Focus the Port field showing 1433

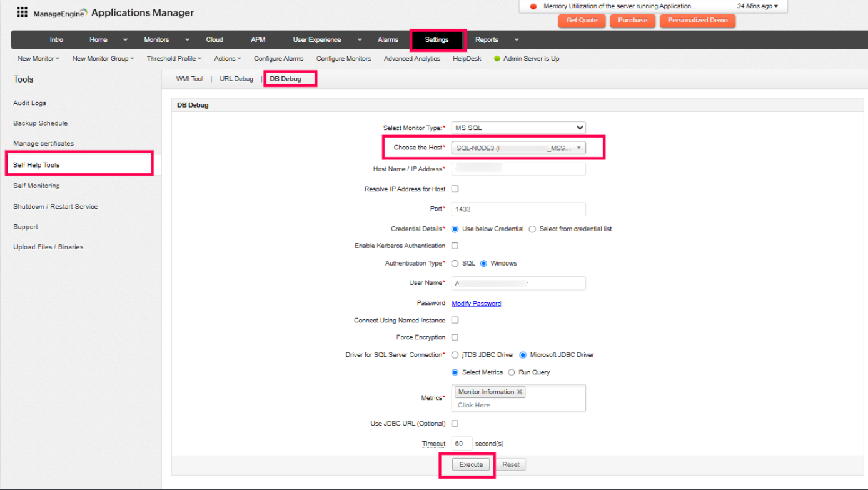[518, 209]
